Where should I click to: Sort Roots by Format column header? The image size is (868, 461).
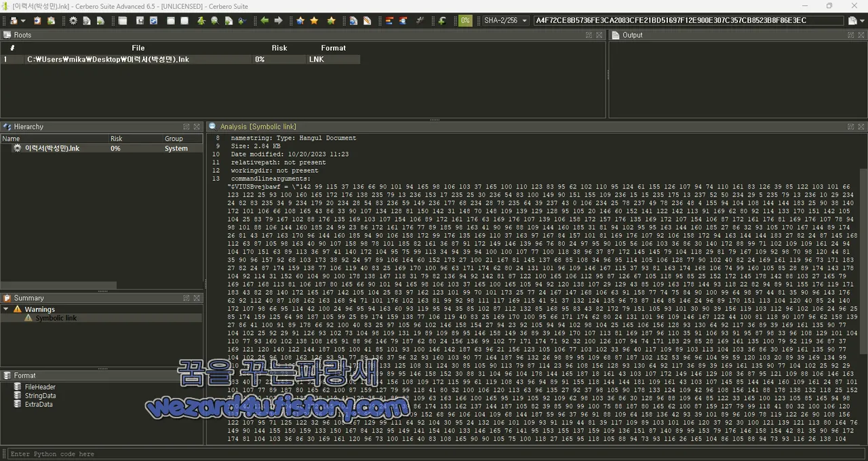333,48
